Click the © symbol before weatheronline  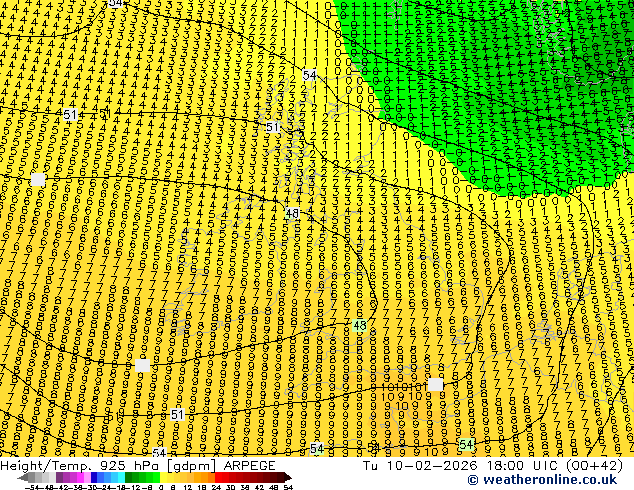click(x=473, y=480)
